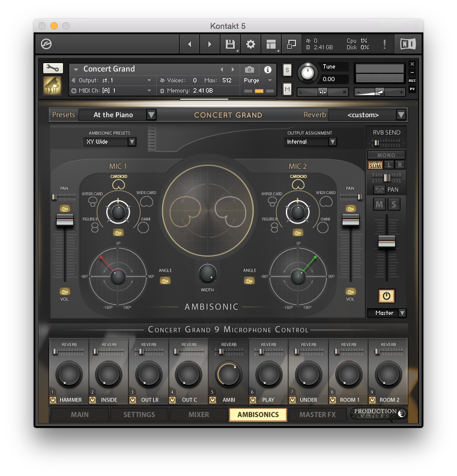Click the mono L button

pos(389,165)
